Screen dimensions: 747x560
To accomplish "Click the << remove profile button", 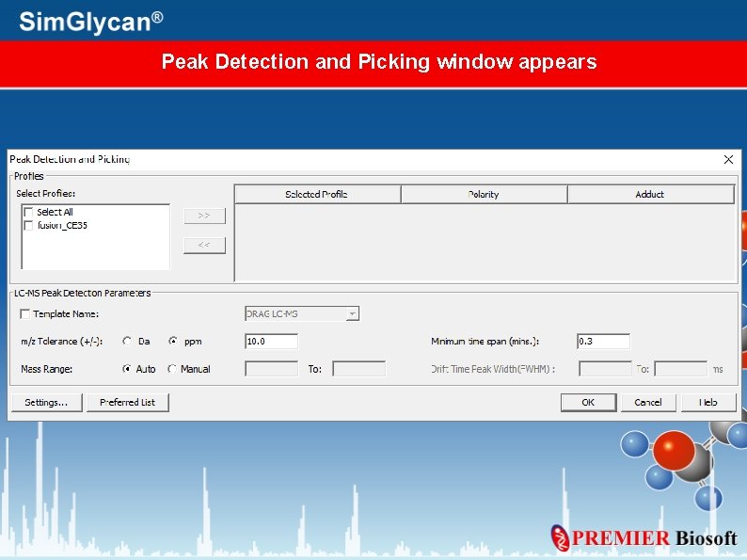I will pos(204,245).
